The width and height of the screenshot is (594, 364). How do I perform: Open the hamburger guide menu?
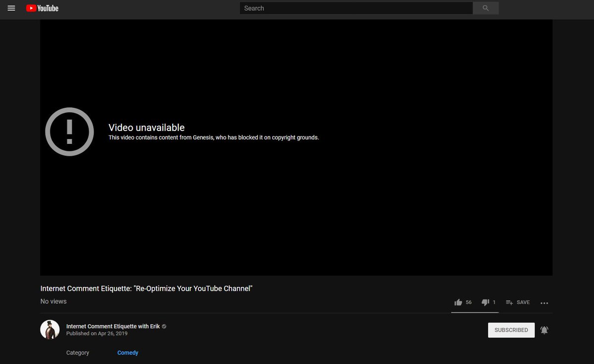(11, 8)
